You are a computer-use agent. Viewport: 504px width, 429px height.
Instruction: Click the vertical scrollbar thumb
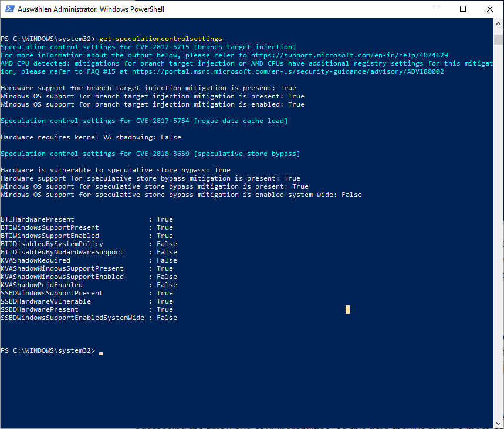(x=498, y=39)
